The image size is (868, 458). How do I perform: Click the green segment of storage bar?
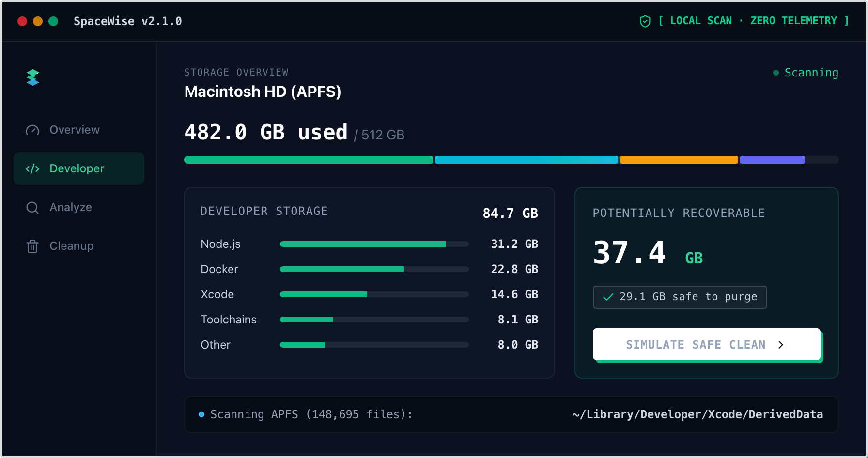tap(309, 160)
